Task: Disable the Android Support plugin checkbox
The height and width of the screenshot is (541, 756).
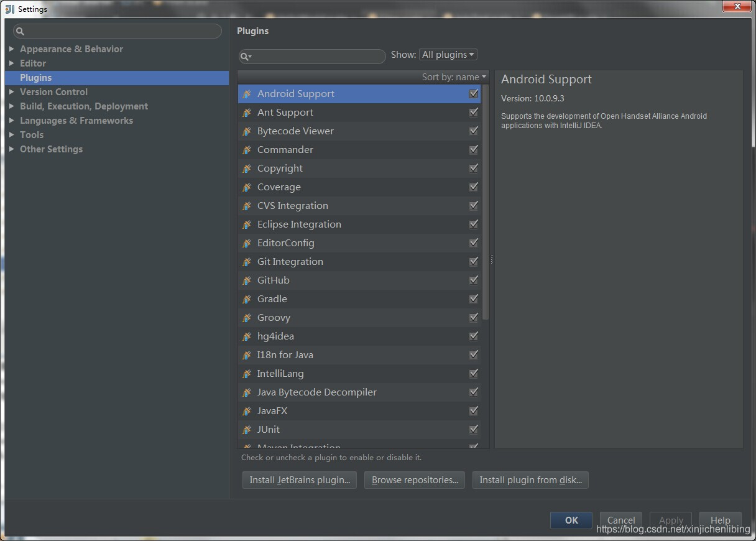Action: [474, 94]
